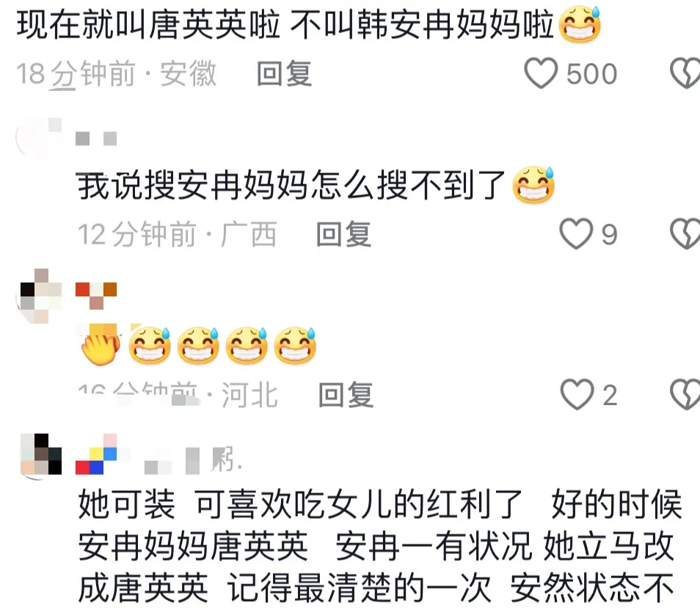Like the Guangxi comment with 9 likes
Image resolution: width=700 pixels, height=609 pixels.
[x=576, y=233]
